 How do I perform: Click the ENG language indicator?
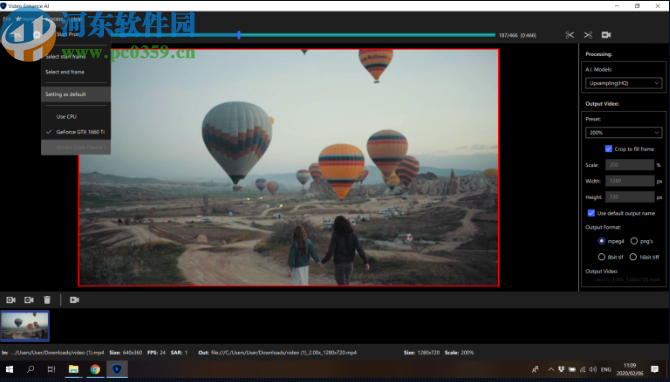point(606,370)
